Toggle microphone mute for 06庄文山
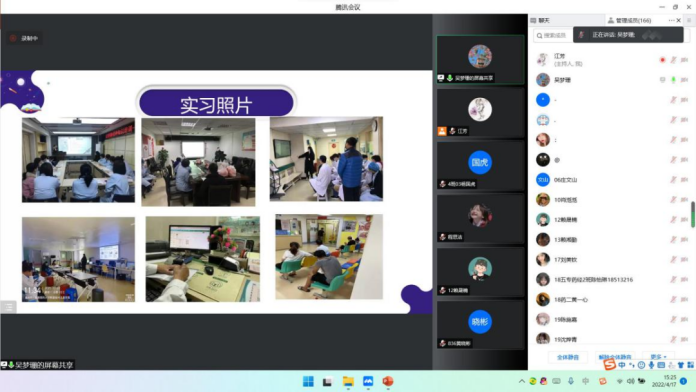Screen dimensions: 696x392 coord(673,180)
